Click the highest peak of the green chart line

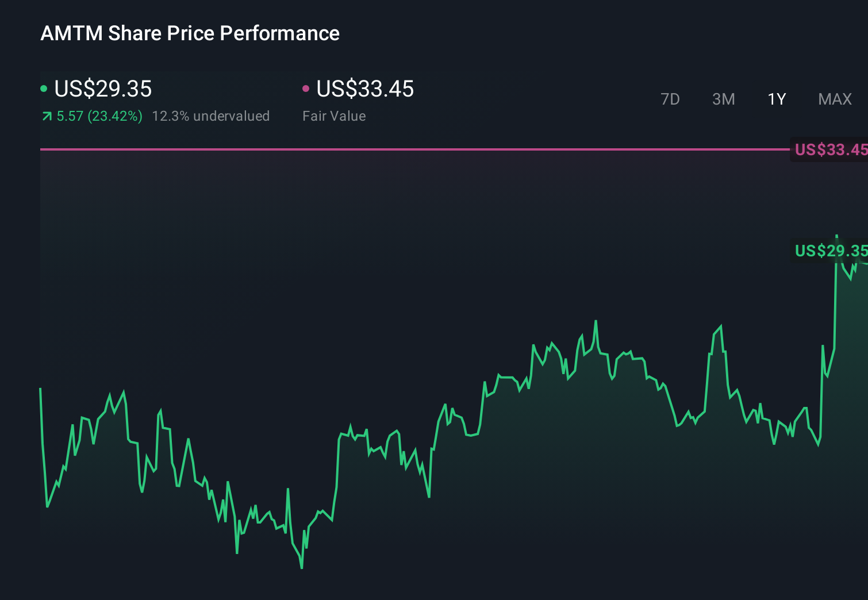tap(837, 236)
